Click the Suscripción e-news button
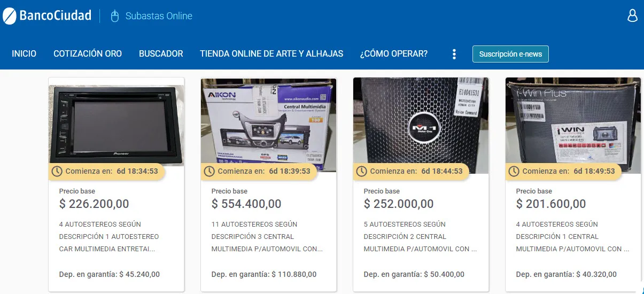The width and height of the screenshot is (644, 294). (x=510, y=54)
